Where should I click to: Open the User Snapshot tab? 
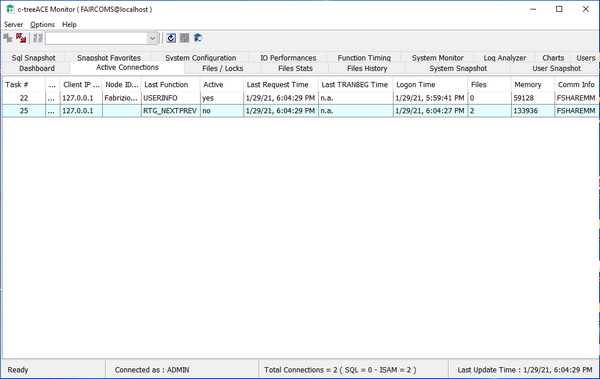[556, 68]
